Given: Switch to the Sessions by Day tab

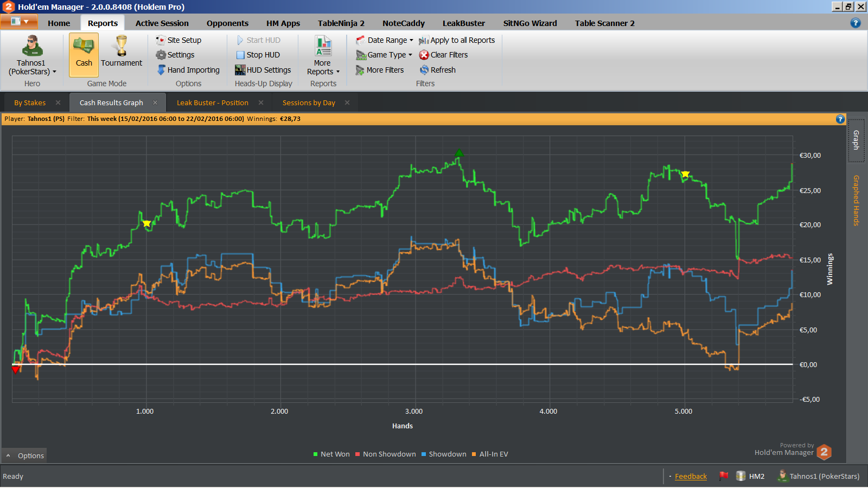Looking at the screenshot, I should tap(309, 103).
